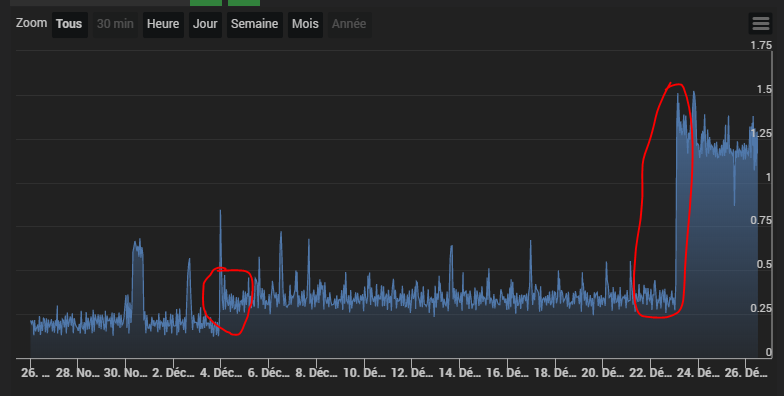
Task: Click the first green button above chart
Action: (206, 2)
